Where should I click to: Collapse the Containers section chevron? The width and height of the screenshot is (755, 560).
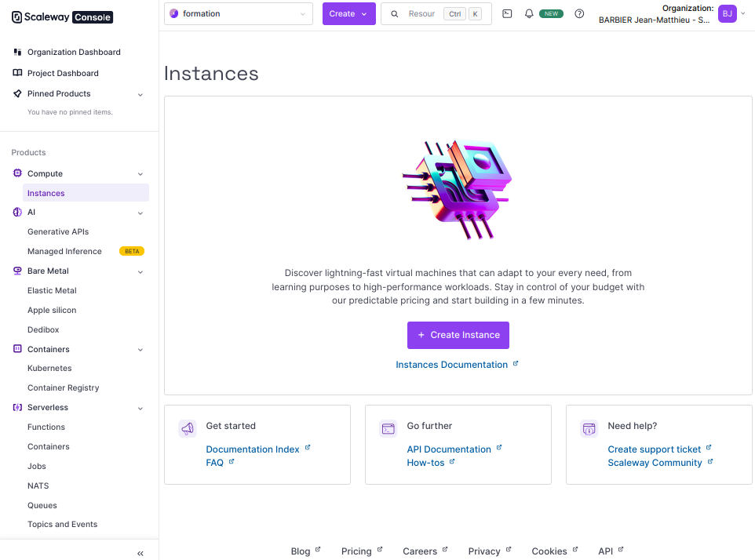tap(140, 350)
